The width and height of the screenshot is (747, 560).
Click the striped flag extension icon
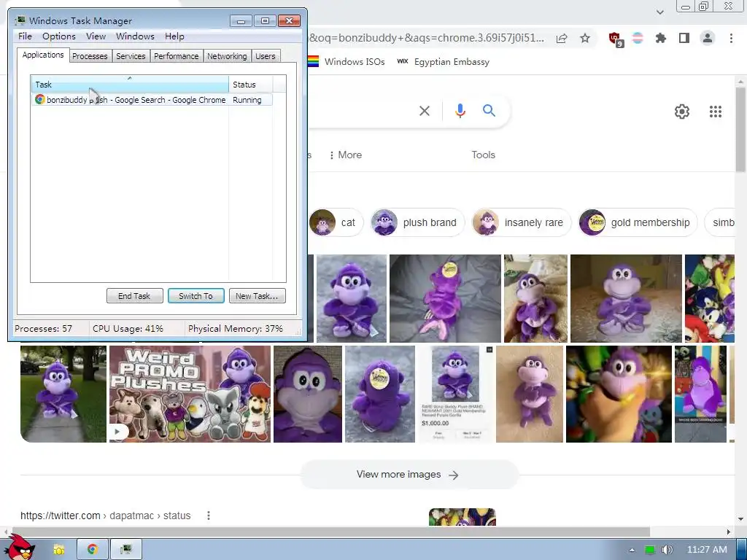click(x=638, y=38)
